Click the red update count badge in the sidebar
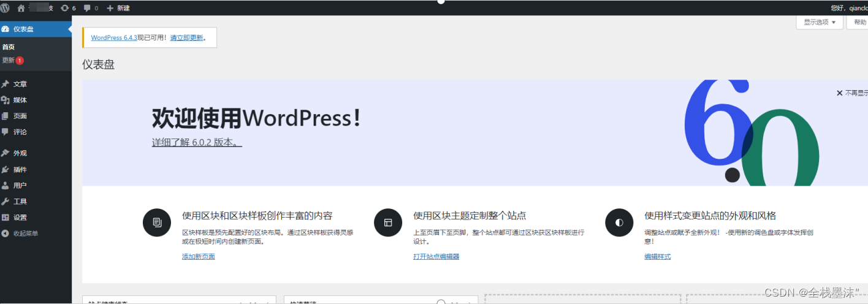 (x=20, y=60)
